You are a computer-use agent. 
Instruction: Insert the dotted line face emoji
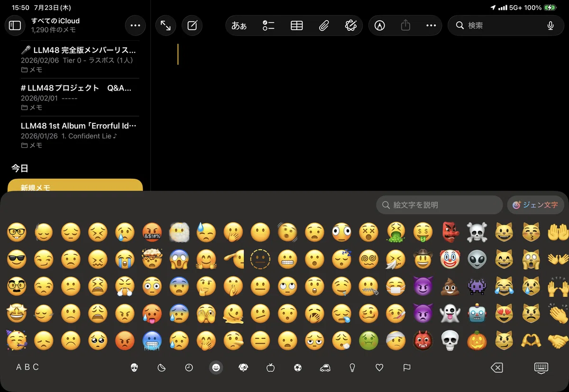tap(260, 259)
